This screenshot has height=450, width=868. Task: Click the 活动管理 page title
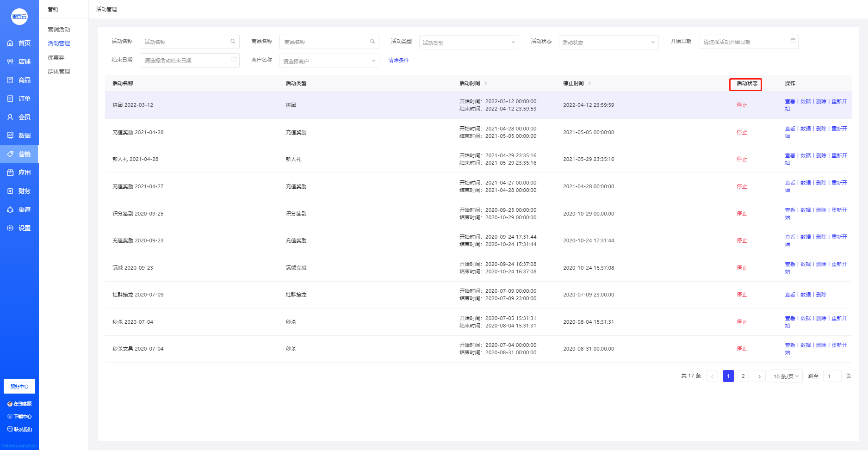pyautogui.click(x=106, y=9)
